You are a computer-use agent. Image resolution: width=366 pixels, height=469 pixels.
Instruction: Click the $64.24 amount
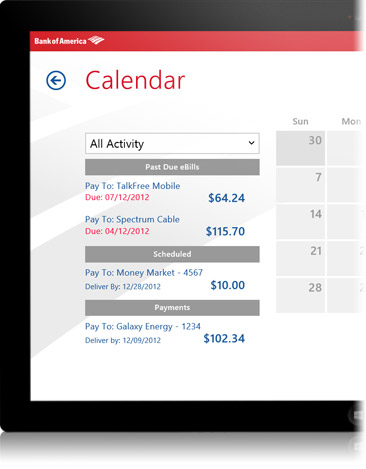(226, 198)
